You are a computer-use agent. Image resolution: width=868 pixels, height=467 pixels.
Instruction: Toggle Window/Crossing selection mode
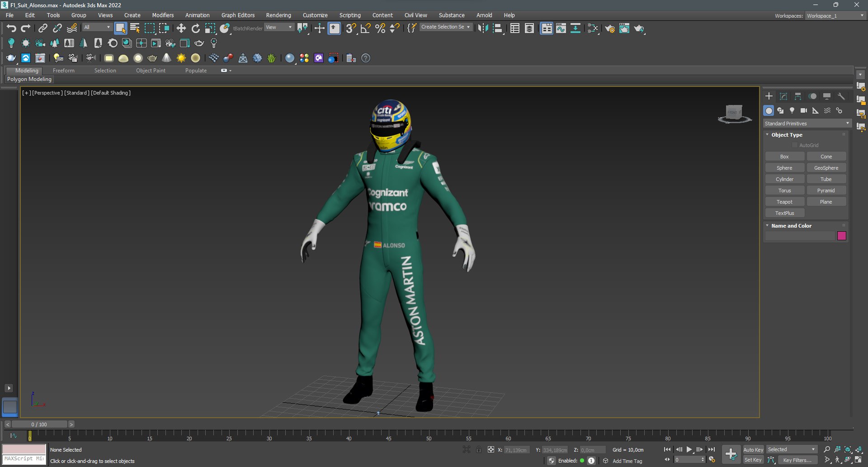click(x=164, y=29)
